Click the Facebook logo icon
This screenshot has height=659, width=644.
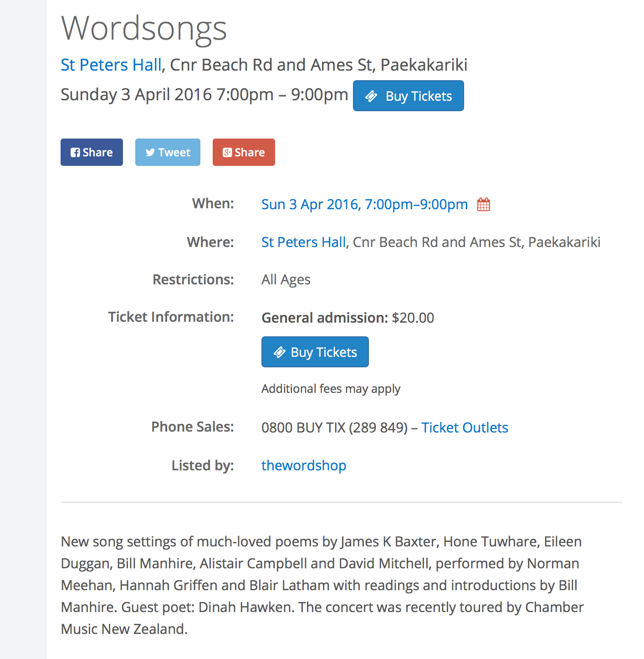click(75, 153)
